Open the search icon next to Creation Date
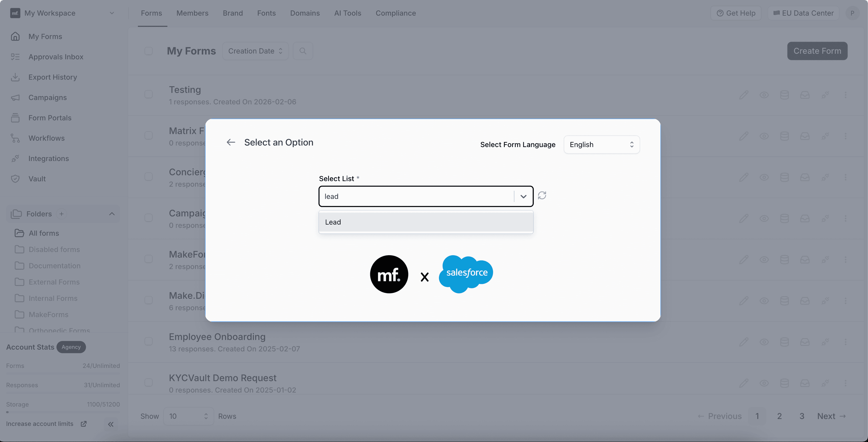 [303, 51]
